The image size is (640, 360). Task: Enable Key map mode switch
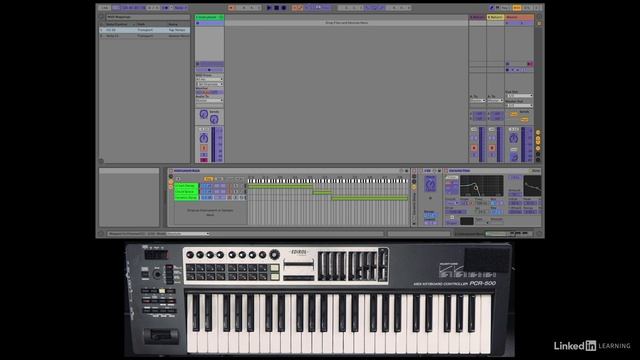(505, 8)
